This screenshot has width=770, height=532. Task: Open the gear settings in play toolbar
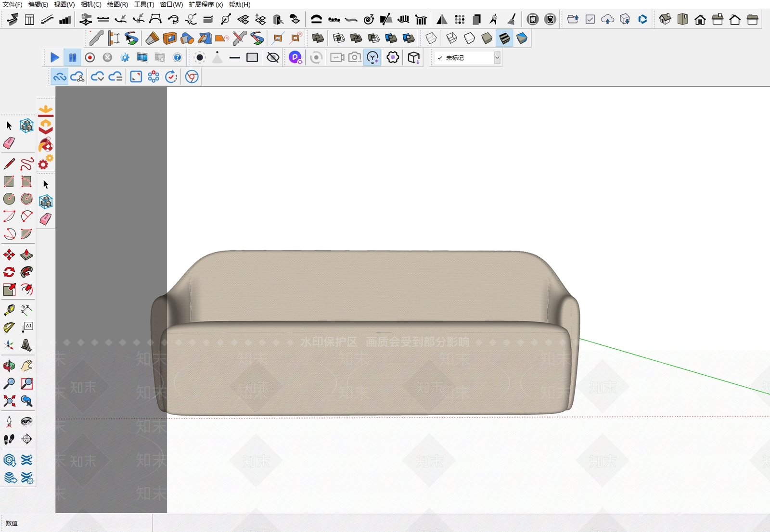coord(125,58)
